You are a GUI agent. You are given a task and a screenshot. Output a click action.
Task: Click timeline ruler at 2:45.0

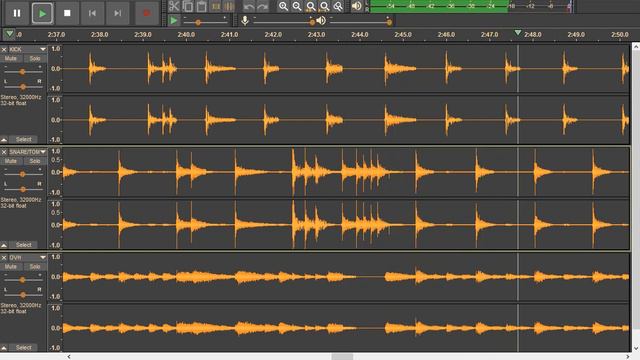coord(403,35)
